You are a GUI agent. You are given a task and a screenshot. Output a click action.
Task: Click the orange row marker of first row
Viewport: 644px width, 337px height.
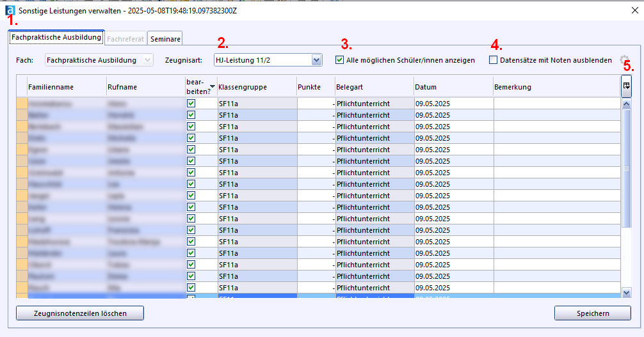[x=22, y=104]
